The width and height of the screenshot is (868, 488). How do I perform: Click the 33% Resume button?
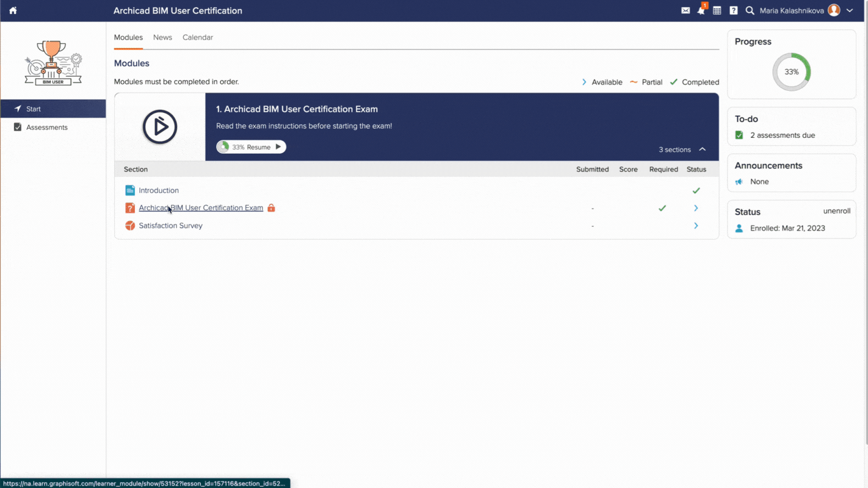tap(251, 147)
